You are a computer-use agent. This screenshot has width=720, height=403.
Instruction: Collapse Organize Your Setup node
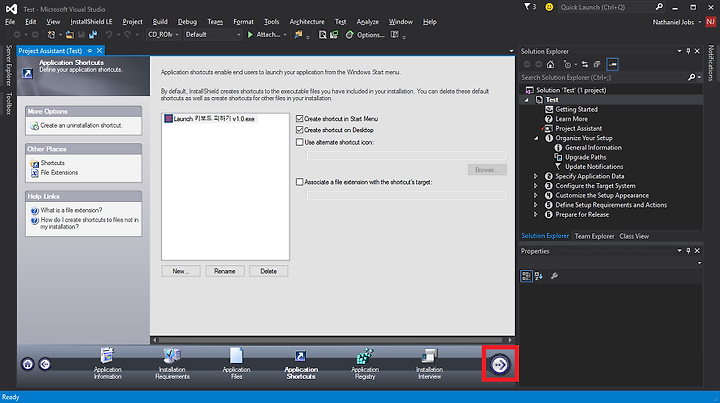tap(536, 138)
